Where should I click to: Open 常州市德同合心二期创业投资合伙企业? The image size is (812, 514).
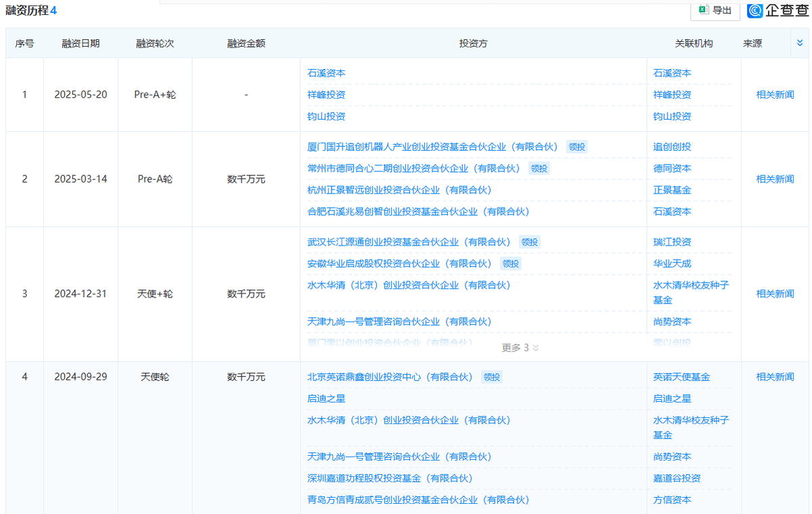click(x=414, y=168)
